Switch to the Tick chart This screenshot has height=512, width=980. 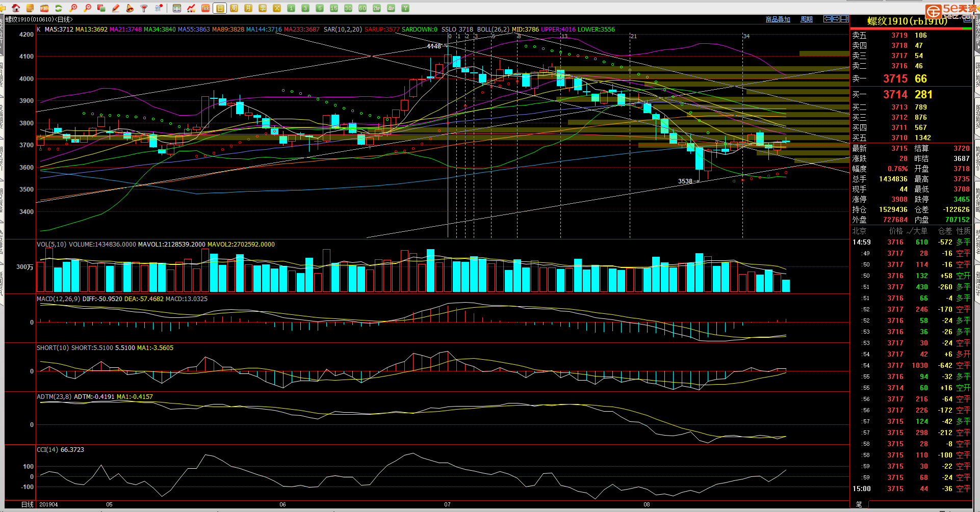click(x=205, y=8)
